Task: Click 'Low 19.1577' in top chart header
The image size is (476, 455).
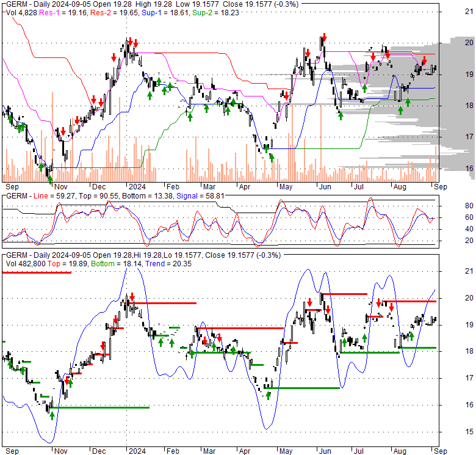Action: 197,4
